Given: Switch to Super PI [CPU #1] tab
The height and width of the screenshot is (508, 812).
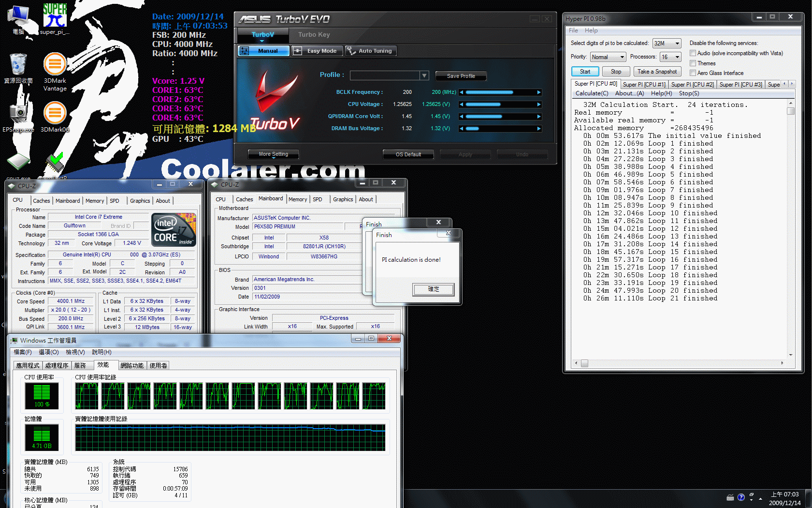Looking at the screenshot, I should tap(644, 85).
